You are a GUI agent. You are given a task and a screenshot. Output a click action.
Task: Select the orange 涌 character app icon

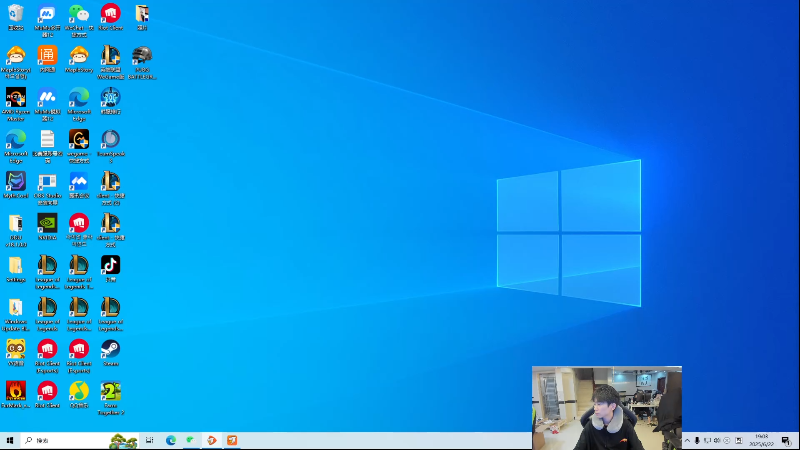(47, 59)
